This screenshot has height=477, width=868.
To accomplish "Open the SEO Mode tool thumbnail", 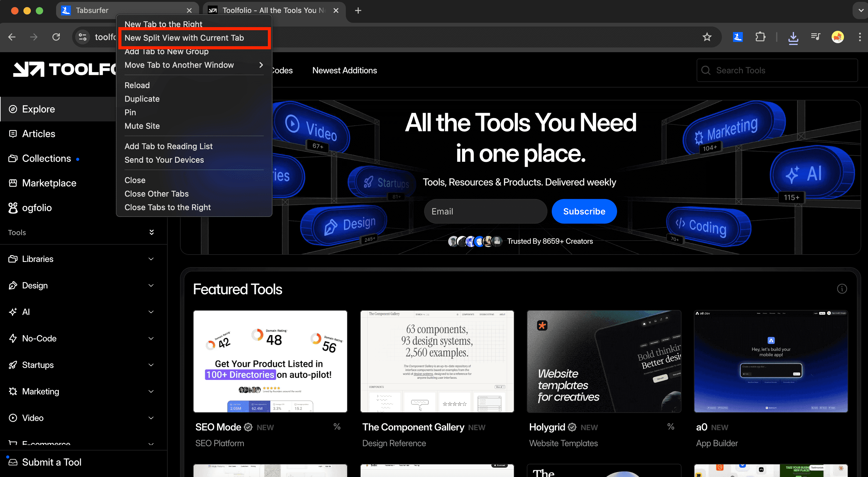I will [x=270, y=361].
